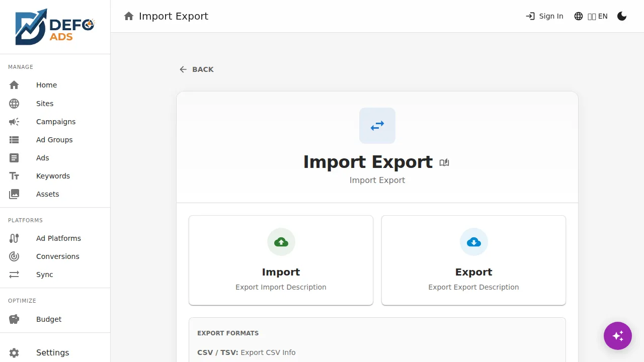Click Export Import Description text
Viewport: 644px width, 362px height.
click(x=281, y=287)
